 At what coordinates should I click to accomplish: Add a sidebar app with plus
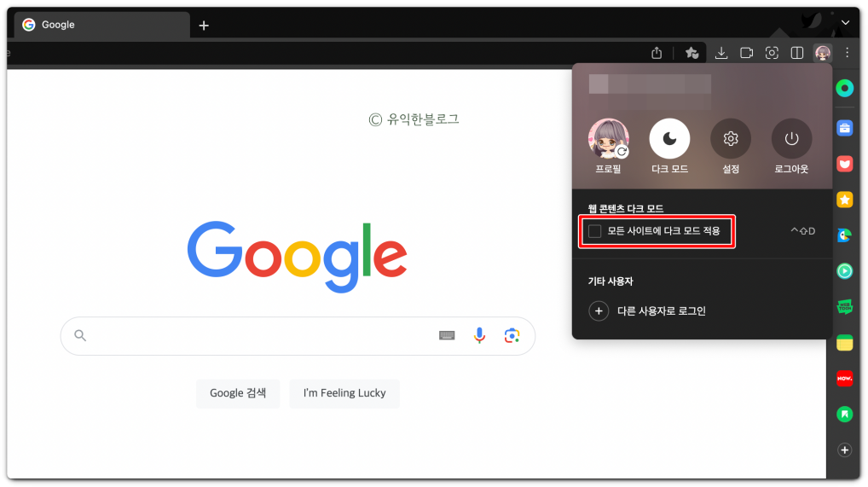(845, 449)
